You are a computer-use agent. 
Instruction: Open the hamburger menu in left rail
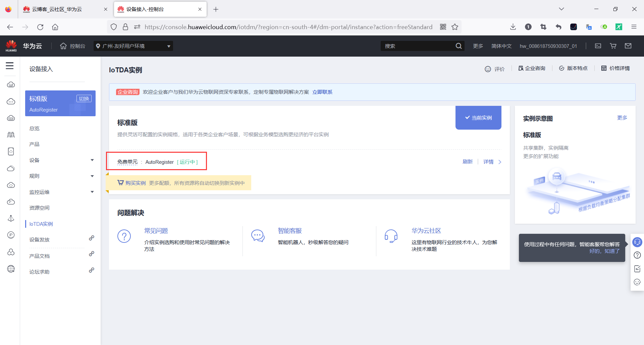[10, 66]
